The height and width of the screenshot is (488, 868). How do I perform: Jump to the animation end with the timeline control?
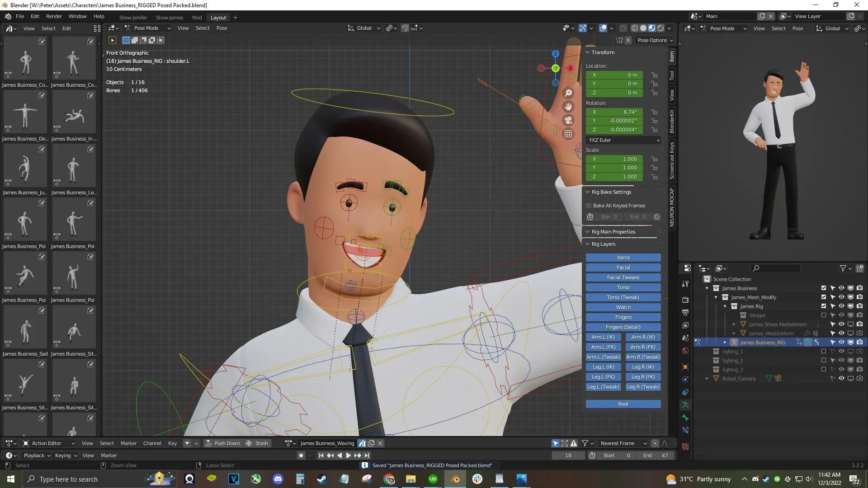pos(367,455)
